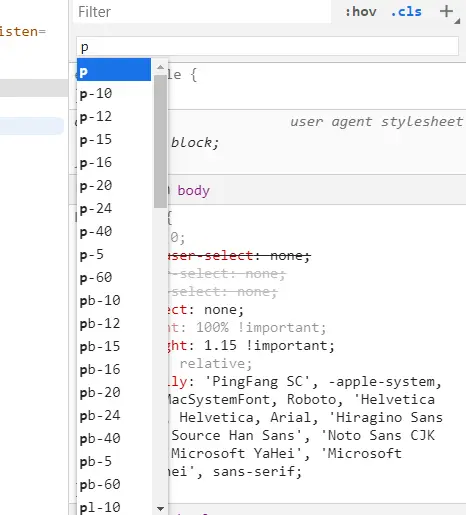Click the class name input containing 'p'
The height and width of the screenshot is (515, 466).
coord(267,46)
